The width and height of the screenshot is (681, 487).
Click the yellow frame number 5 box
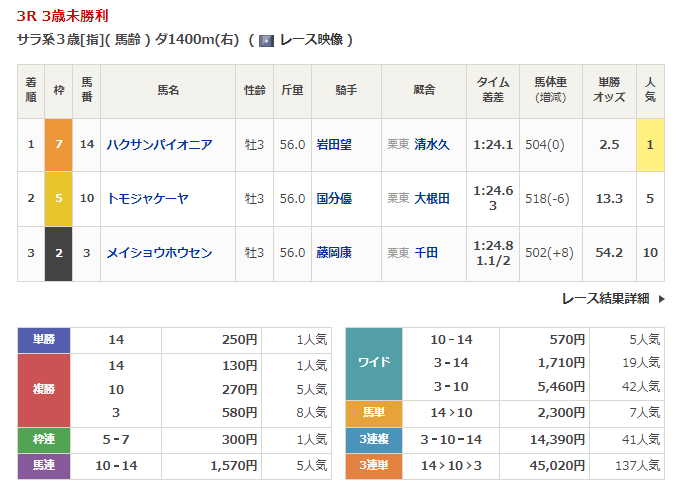[x=59, y=198]
